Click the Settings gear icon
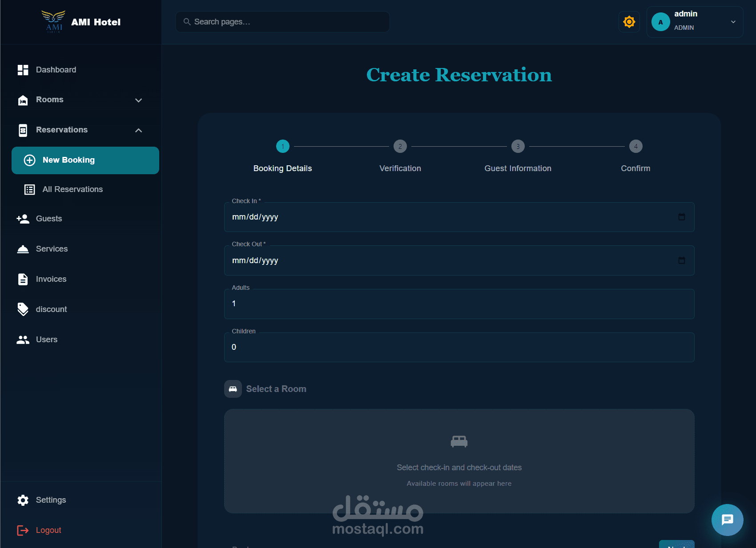This screenshot has width=756, height=548. coord(23,500)
